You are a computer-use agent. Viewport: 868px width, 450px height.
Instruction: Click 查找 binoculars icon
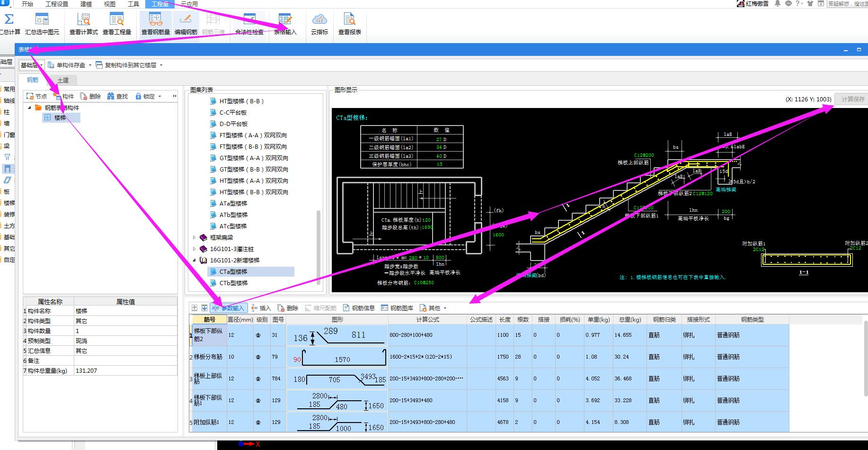tap(111, 96)
